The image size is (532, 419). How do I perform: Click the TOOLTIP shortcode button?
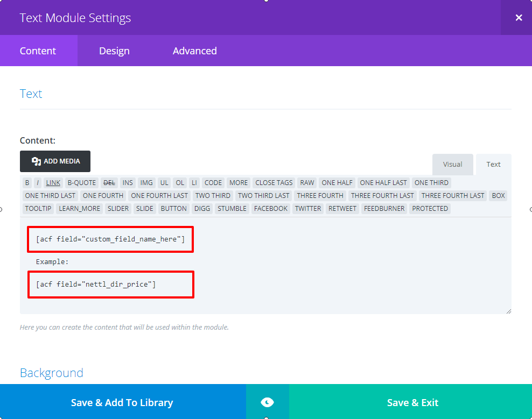38,208
